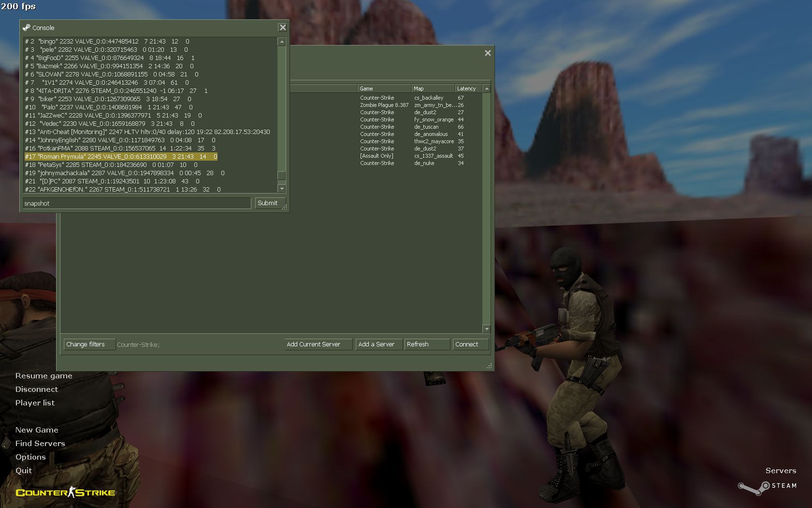The width and height of the screenshot is (812, 508).
Task: Close the Console window
Action: pyautogui.click(x=283, y=28)
